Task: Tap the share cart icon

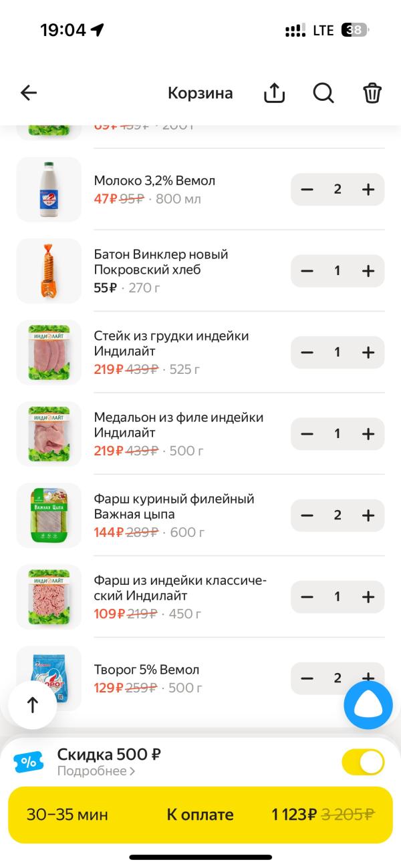Action: 274,93
